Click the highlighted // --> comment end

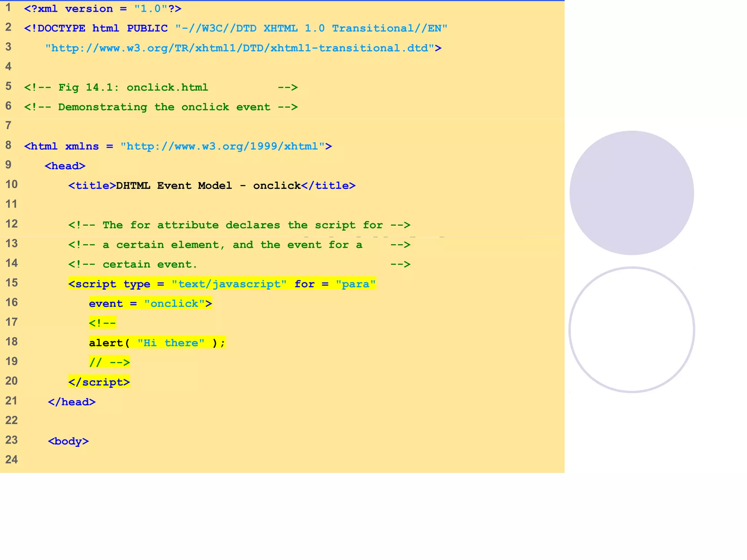coord(109,362)
